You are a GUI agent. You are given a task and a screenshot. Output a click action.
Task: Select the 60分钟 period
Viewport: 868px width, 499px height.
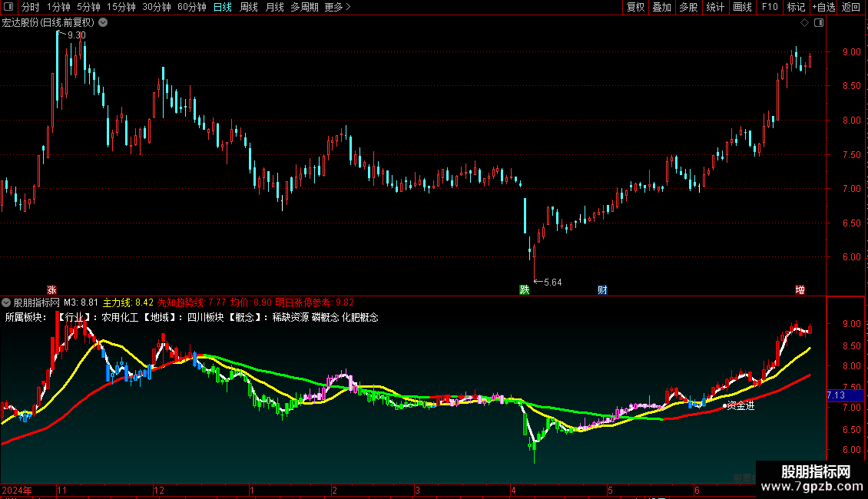tap(192, 7)
